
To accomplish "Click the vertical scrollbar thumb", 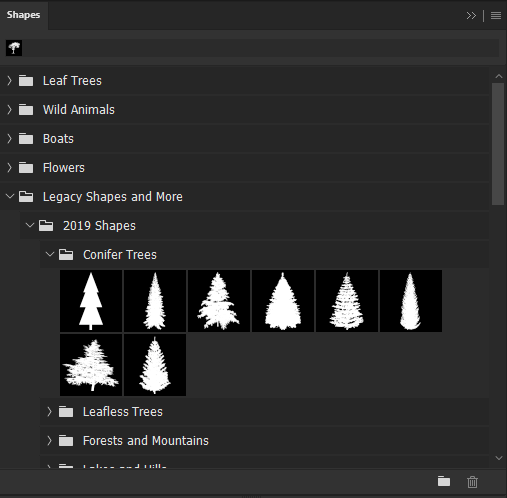I will tap(498, 144).
